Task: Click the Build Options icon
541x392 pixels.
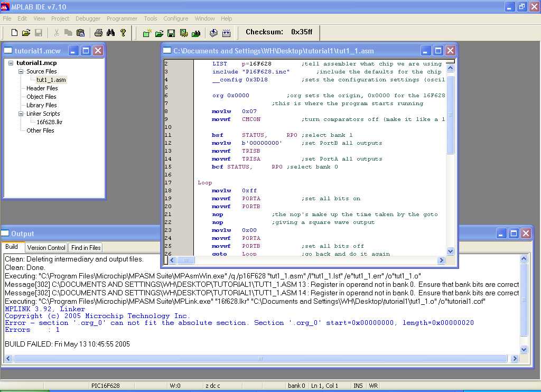Action: [183, 33]
